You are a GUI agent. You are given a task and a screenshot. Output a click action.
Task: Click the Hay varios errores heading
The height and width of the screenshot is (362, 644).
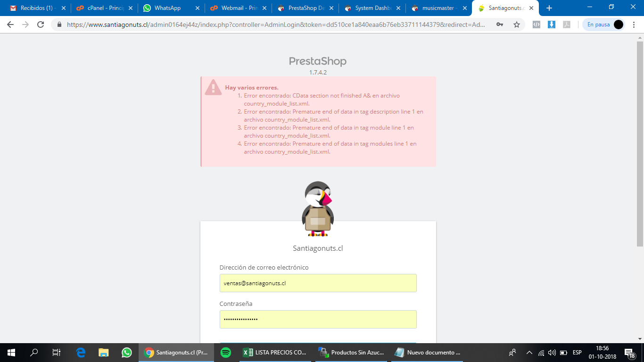tap(252, 88)
